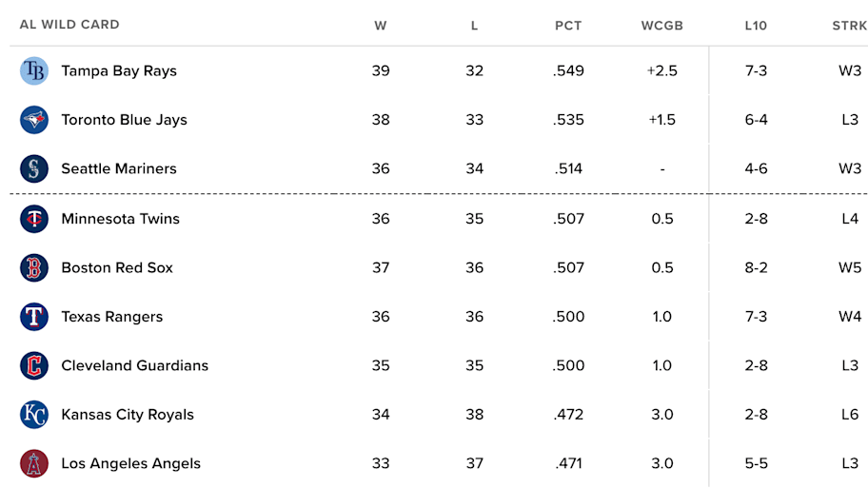The image size is (868, 488).
Task: Click the Tampa Bay Rays logo
Action: 33,70
